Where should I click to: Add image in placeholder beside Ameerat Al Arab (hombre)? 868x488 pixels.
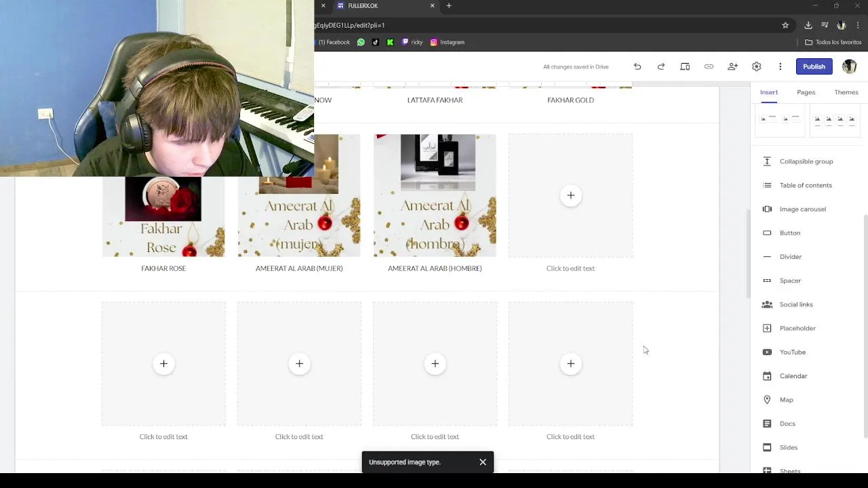pyautogui.click(x=570, y=195)
